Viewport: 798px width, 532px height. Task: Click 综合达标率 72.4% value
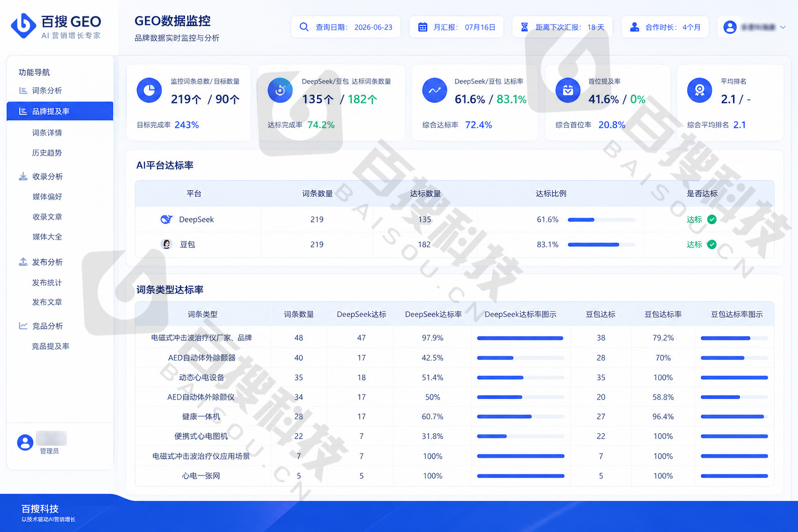pos(478,125)
